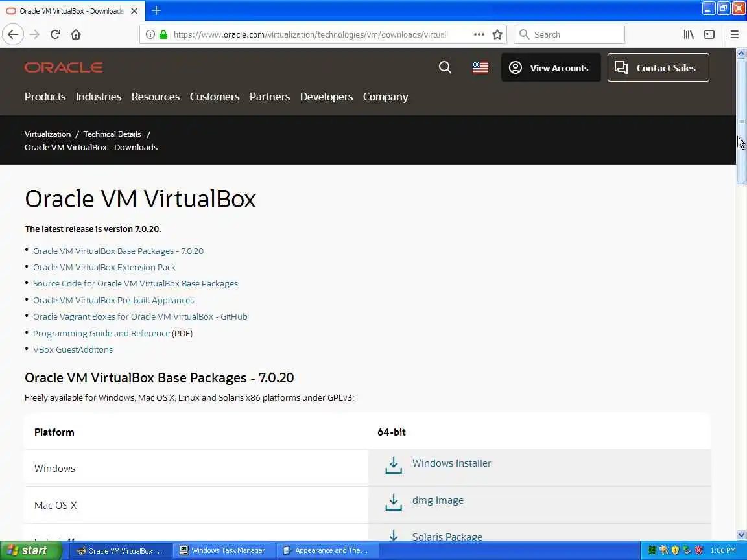The width and height of the screenshot is (747, 560).
Task: Click the Solaris Package link
Action: [x=447, y=536]
